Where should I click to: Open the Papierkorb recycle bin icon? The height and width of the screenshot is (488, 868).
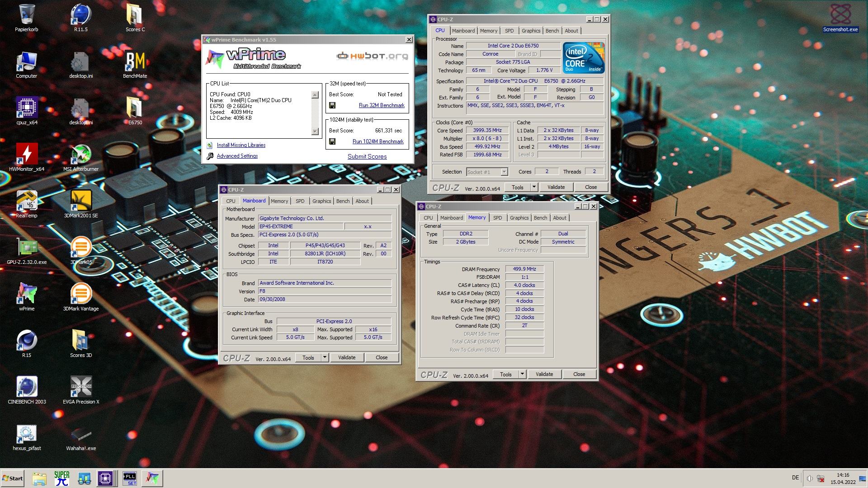(x=27, y=18)
